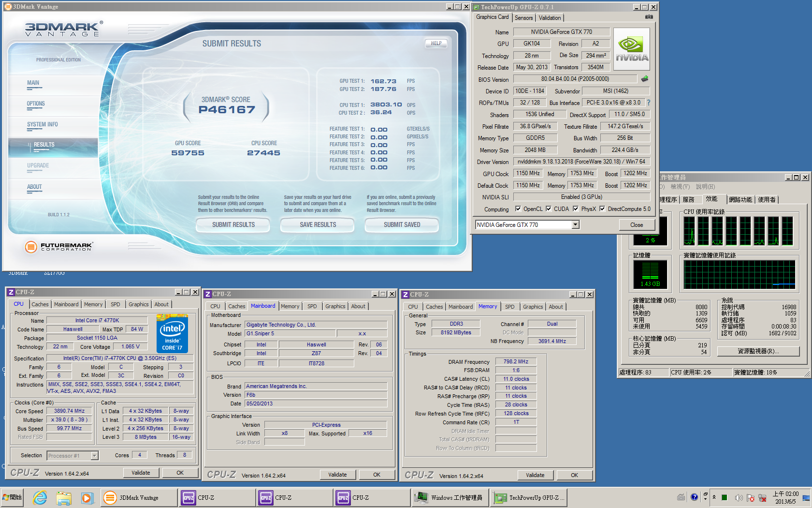812x508 pixels.
Task: Click the on-screen keyboard language bar icon
Action: [x=681, y=497]
